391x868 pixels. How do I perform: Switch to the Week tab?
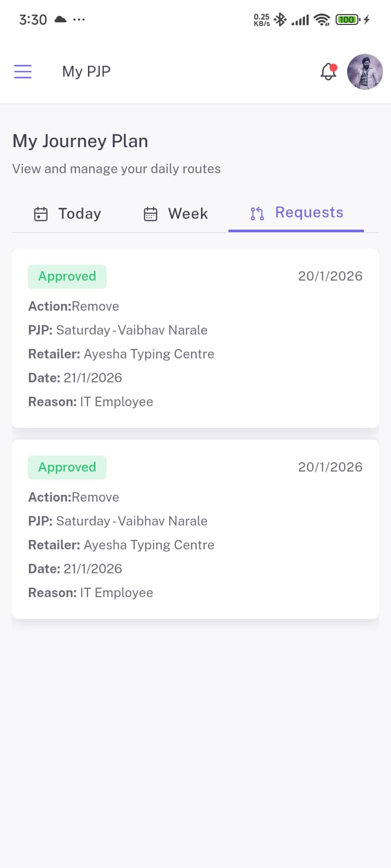tap(187, 213)
